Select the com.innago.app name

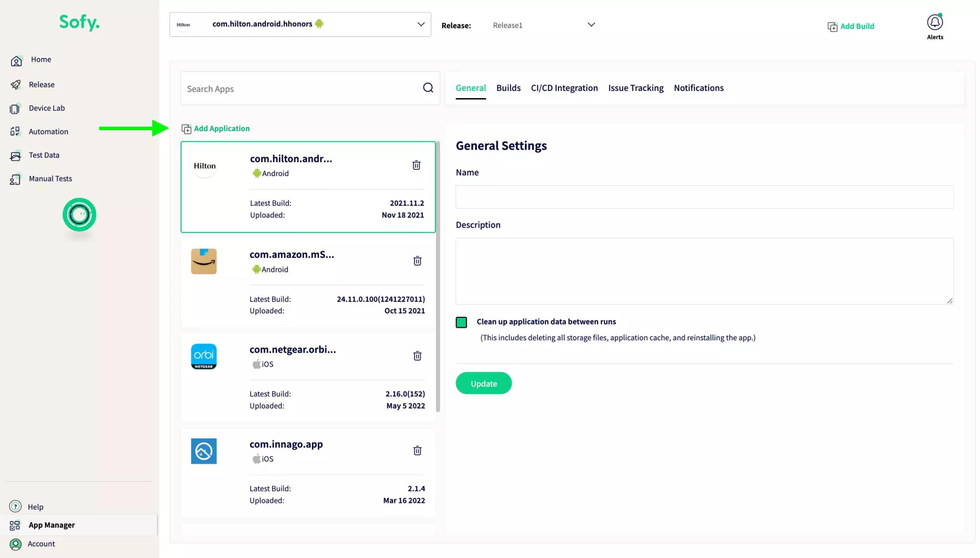tap(286, 445)
